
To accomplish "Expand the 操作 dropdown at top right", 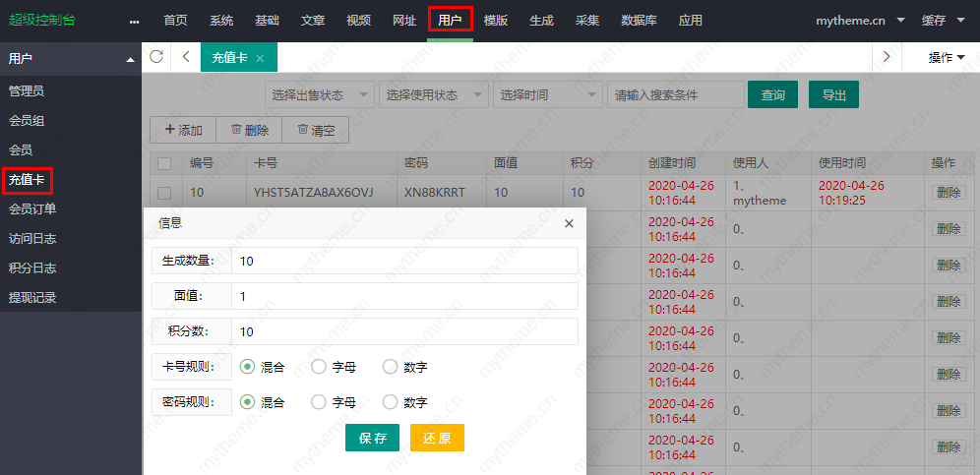I will (946, 58).
